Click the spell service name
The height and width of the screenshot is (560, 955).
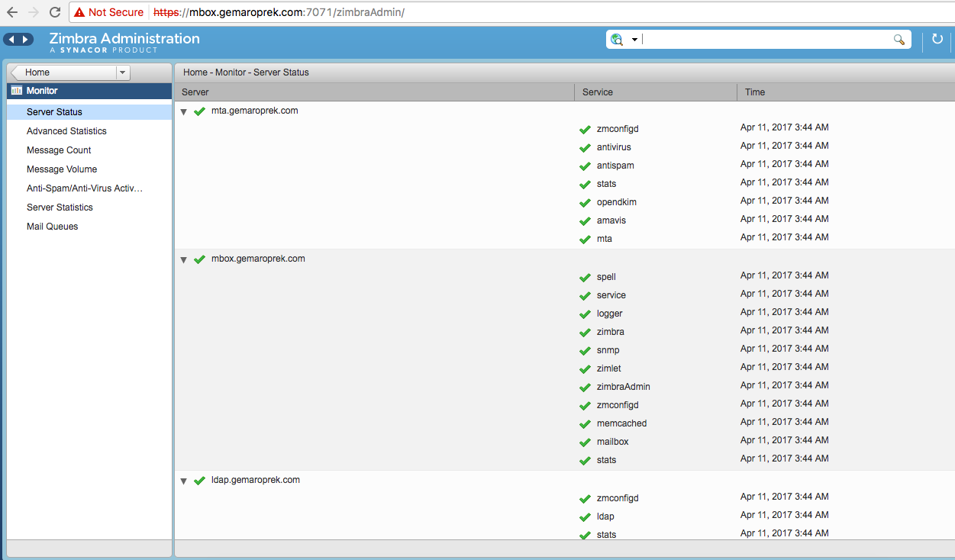606,277
